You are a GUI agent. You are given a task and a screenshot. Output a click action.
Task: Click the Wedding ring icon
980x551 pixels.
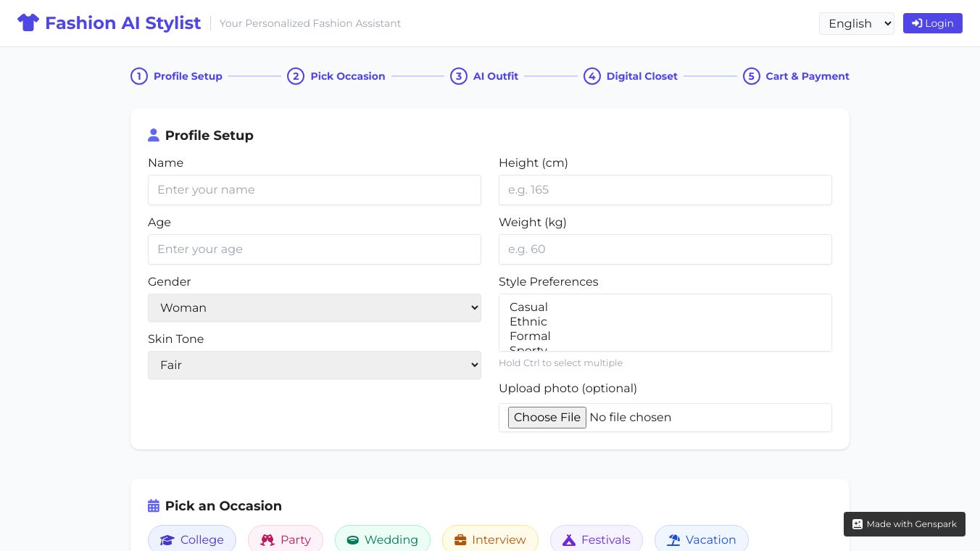[x=353, y=540]
